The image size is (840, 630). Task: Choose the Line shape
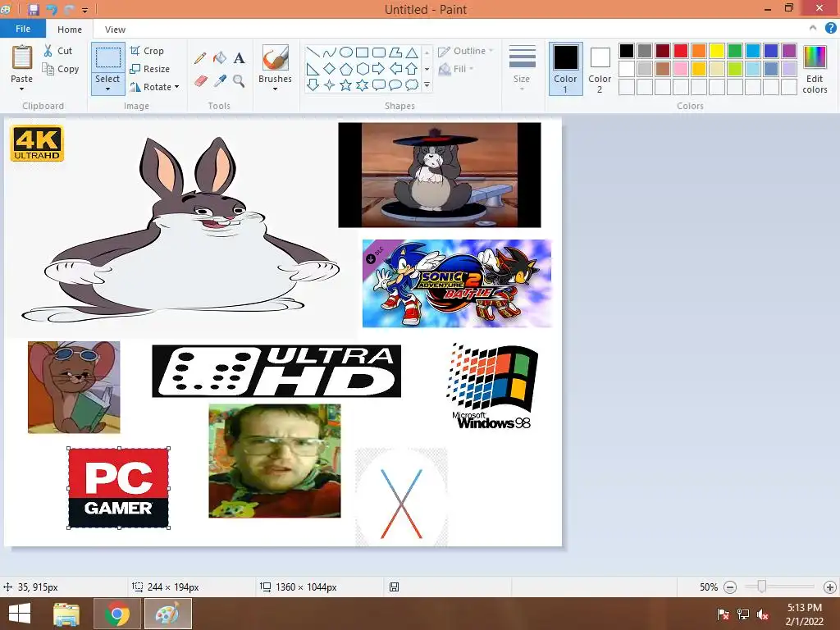pos(313,52)
